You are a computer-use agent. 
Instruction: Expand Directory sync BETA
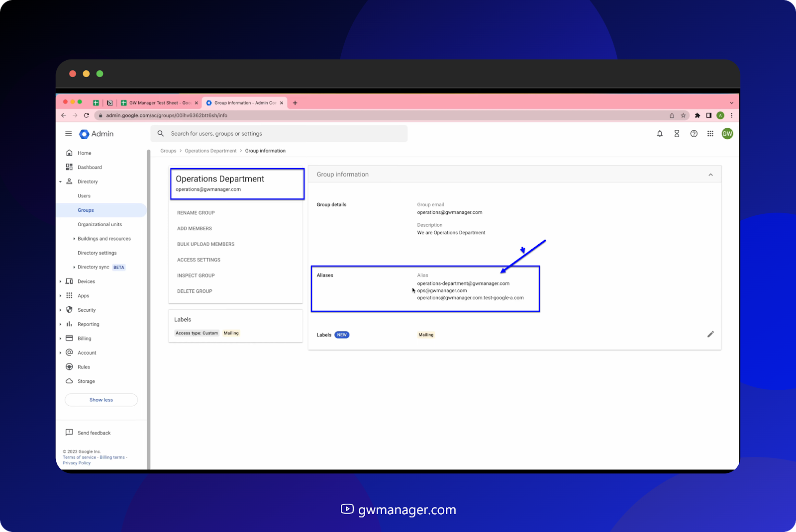pyautogui.click(x=74, y=267)
